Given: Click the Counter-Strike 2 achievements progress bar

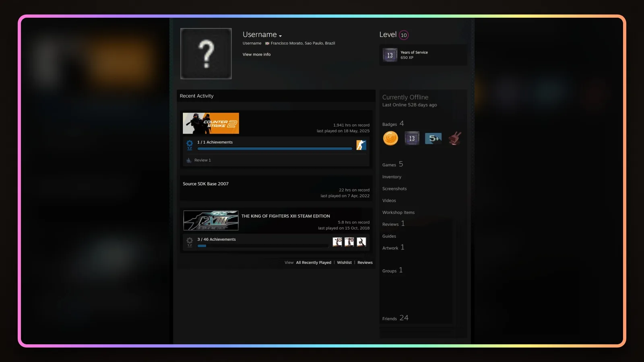Looking at the screenshot, I should click(275, 149).
